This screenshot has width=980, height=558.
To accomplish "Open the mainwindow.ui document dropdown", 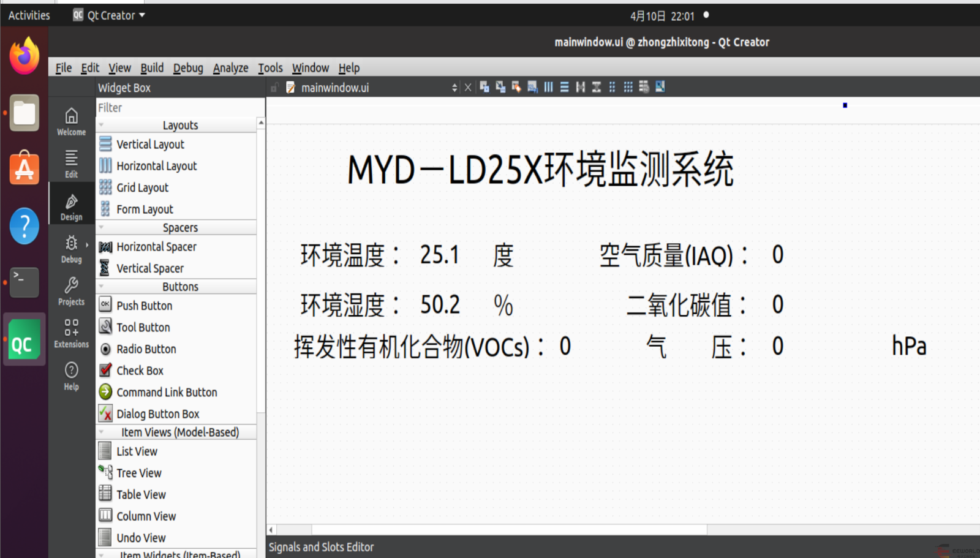I will coord(454,88).
